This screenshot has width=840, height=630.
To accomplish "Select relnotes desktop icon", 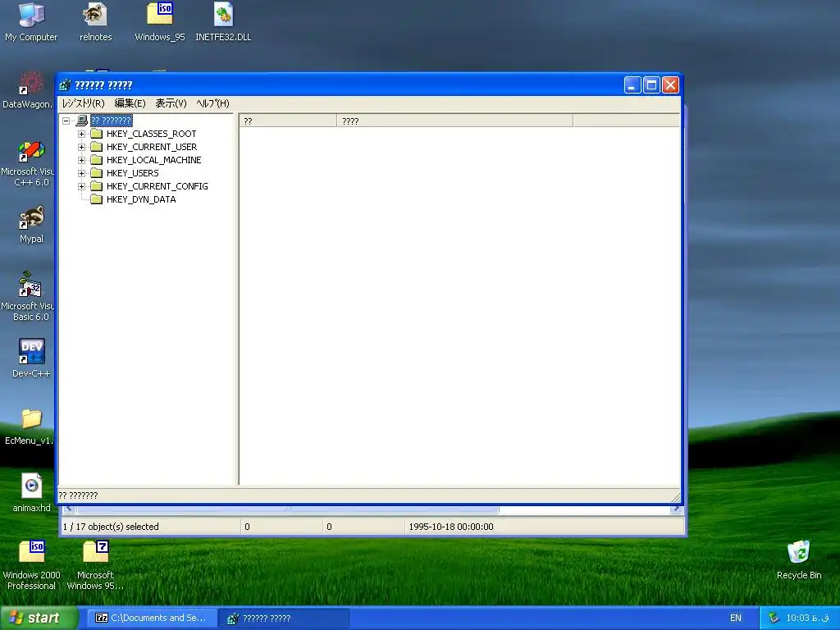I will [x=95, y=22].
